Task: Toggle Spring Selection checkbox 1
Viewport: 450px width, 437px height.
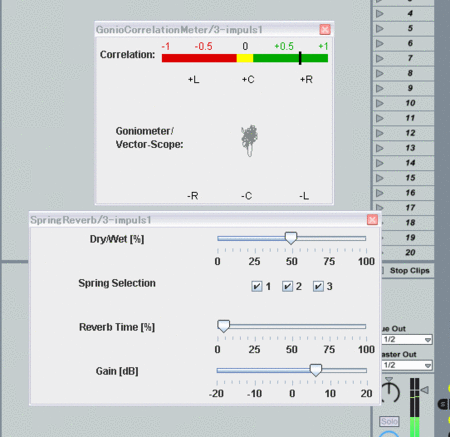Action: [257, 286]
